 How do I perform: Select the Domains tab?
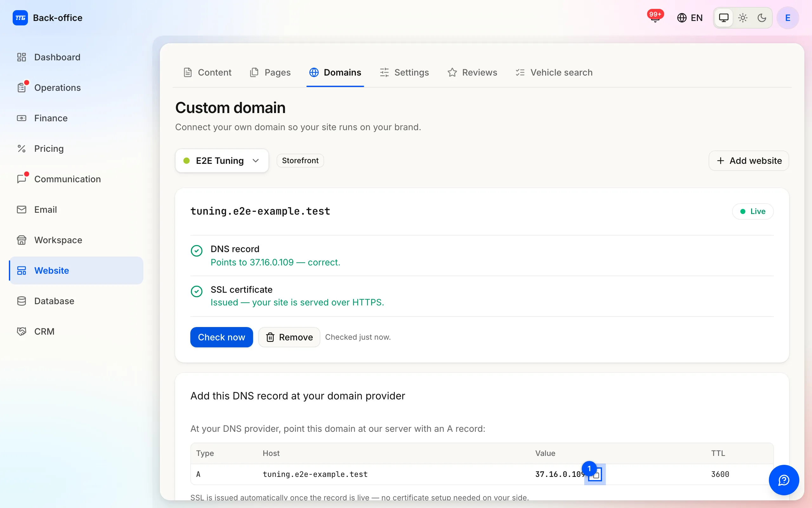click(x=335, y=72)
